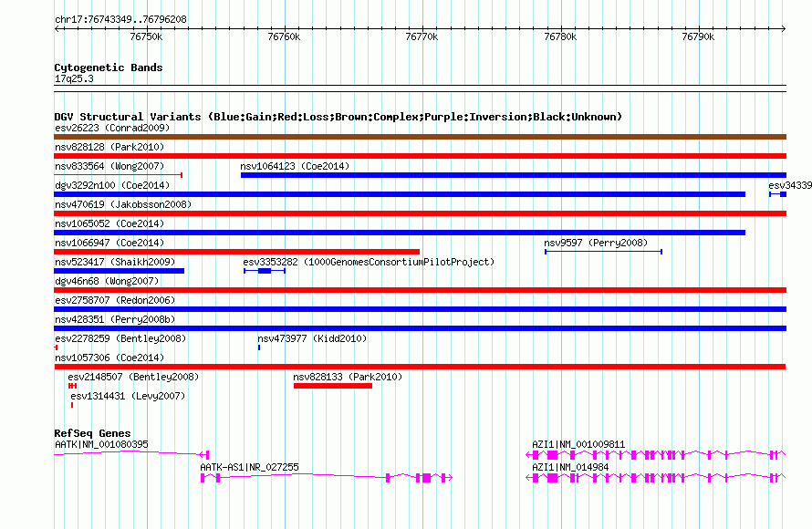This screenshot has width=812, height=529.
Task: Click the nsv833564 (Wong2007) variant label
Action: pyautogui.click(x=109, y=166)
